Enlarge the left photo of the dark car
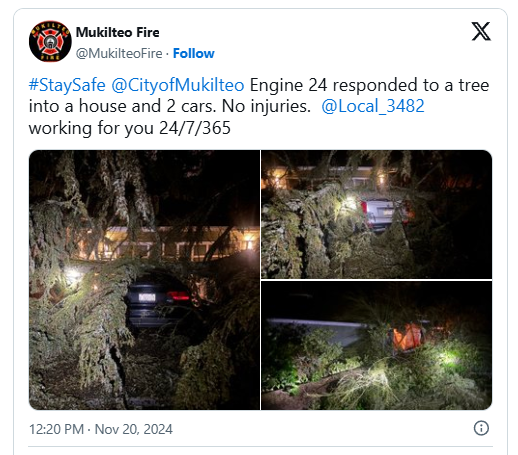This screenshot has height=455, width=518. [144, 280]
